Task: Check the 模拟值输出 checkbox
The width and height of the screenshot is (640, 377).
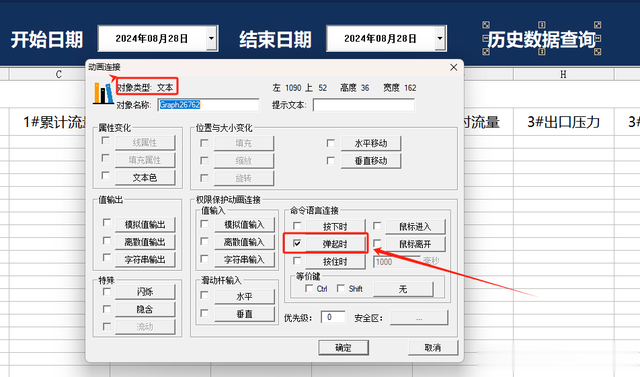Action: [x=107, y=223]
